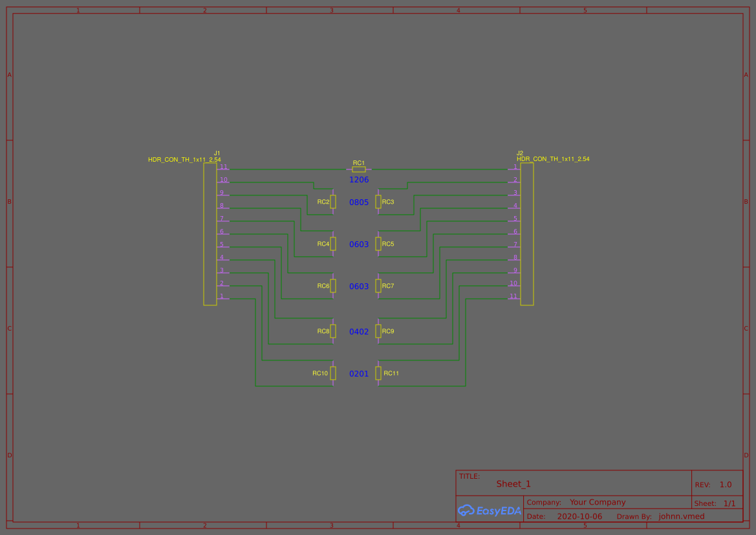Pick the RC5 resistor symbol

tap(378, 244)
